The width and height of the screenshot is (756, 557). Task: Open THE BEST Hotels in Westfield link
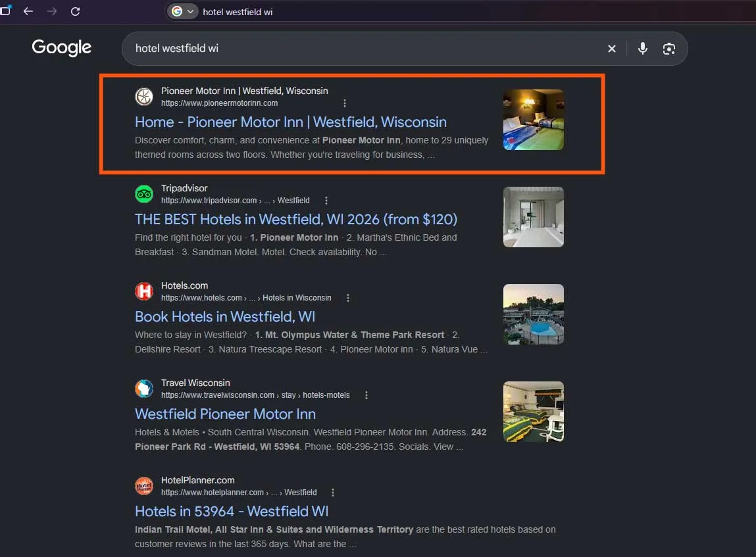tap(296, 219)
